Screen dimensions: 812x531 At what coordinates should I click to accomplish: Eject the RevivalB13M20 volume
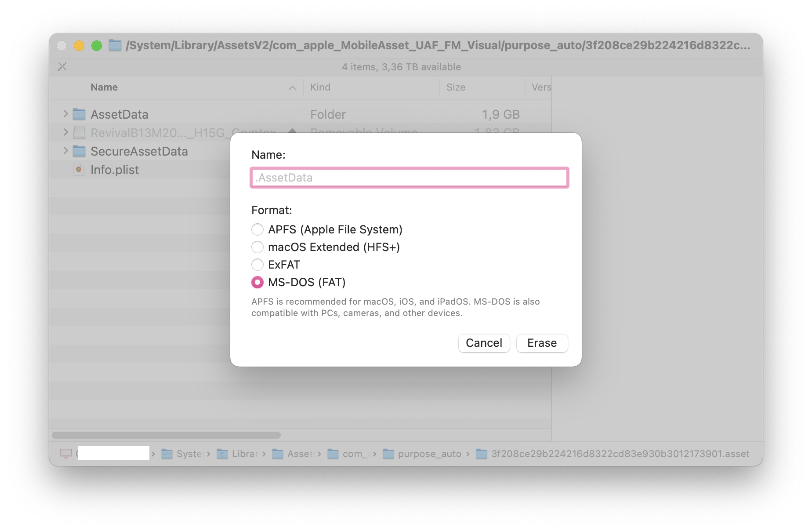[x=293, y=131]
